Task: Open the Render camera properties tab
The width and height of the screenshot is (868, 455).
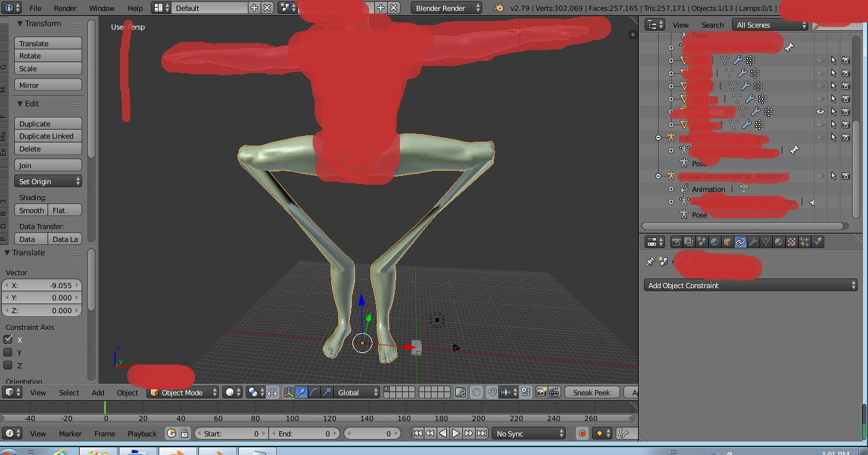Action: click(676, 242)
